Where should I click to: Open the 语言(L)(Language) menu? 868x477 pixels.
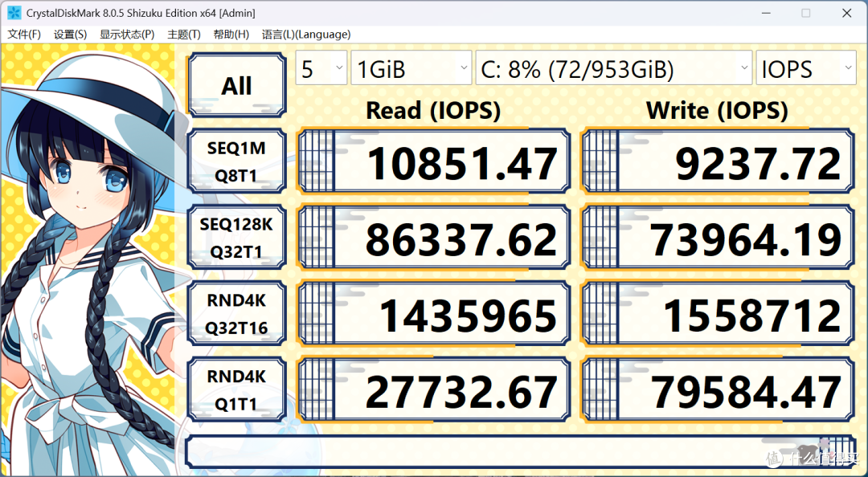pos(306,35)
